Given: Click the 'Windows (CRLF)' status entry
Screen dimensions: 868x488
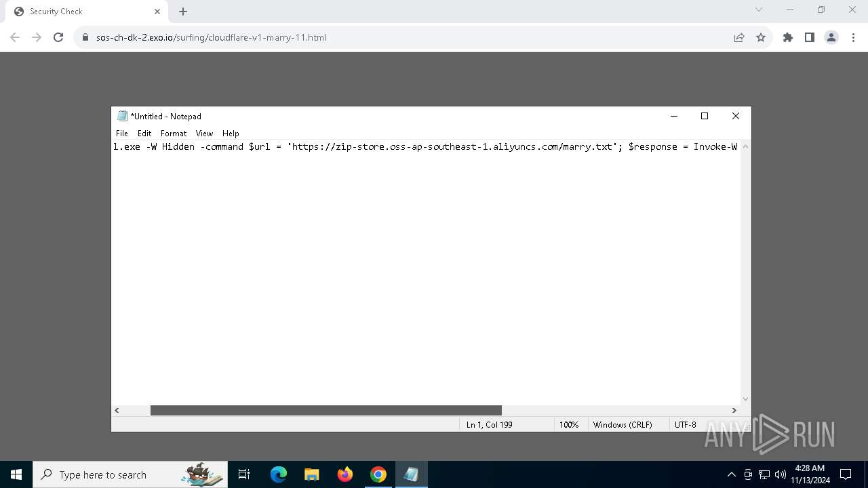Looking at the screenshot, I should [623, 424].
